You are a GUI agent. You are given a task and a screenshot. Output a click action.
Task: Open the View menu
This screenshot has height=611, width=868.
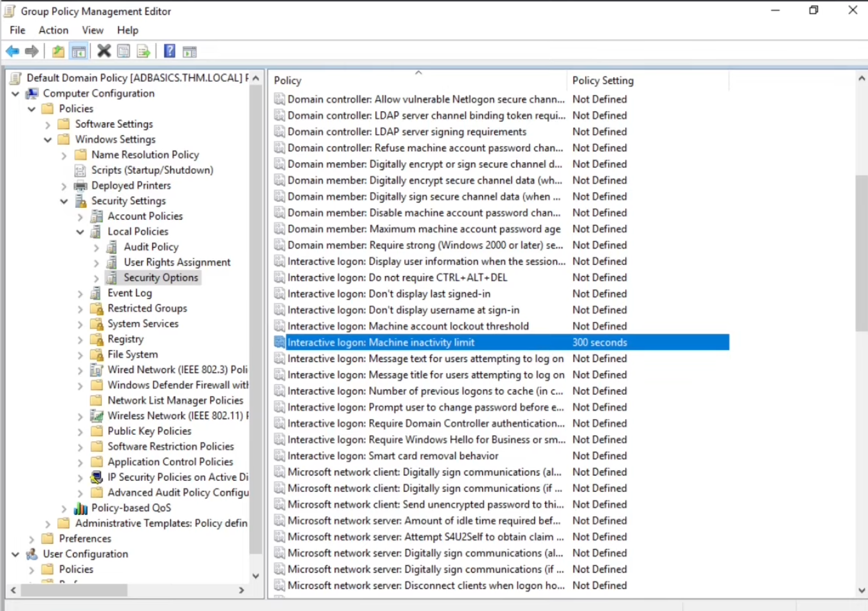(92, 30)
